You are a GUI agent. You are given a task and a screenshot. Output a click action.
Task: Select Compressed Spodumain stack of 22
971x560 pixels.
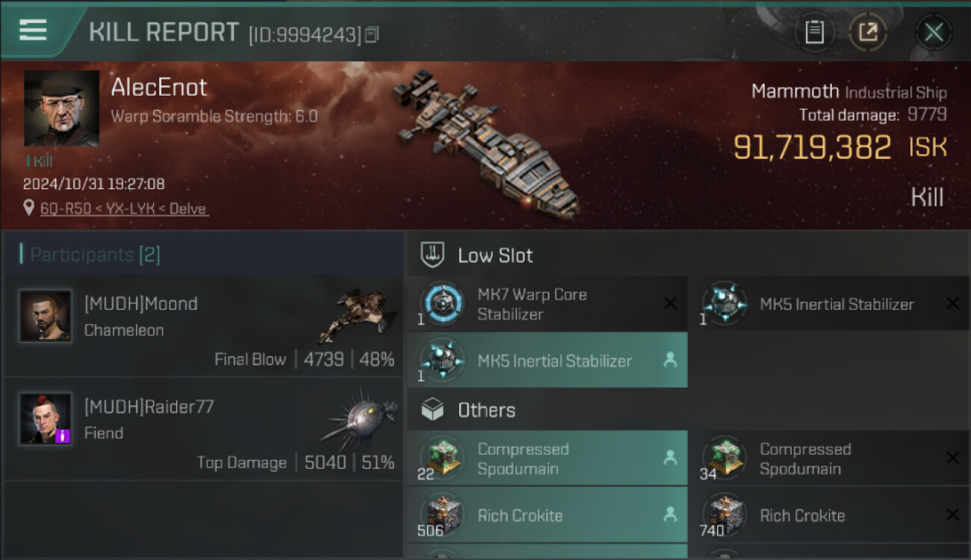point(547,458)
